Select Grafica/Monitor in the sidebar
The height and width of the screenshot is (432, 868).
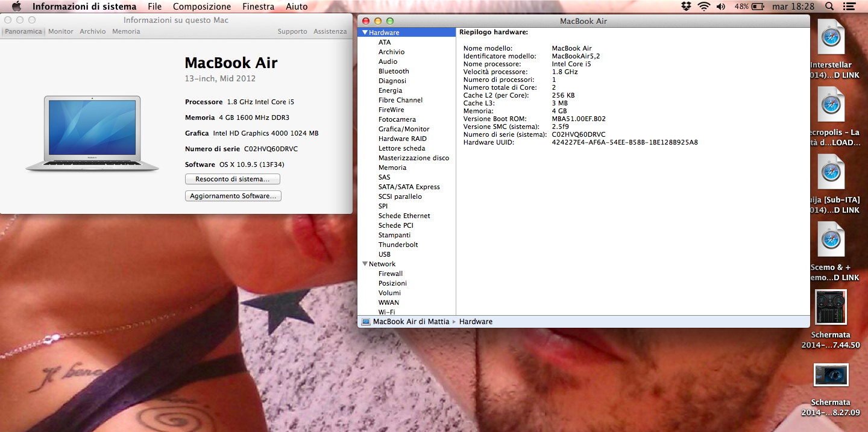[x=404, y=129]
